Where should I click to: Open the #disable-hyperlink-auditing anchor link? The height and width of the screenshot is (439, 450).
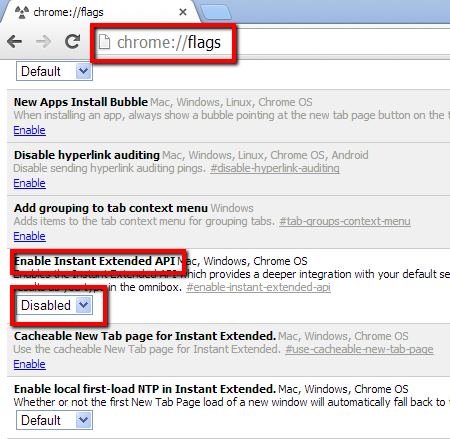coord(275,168)
